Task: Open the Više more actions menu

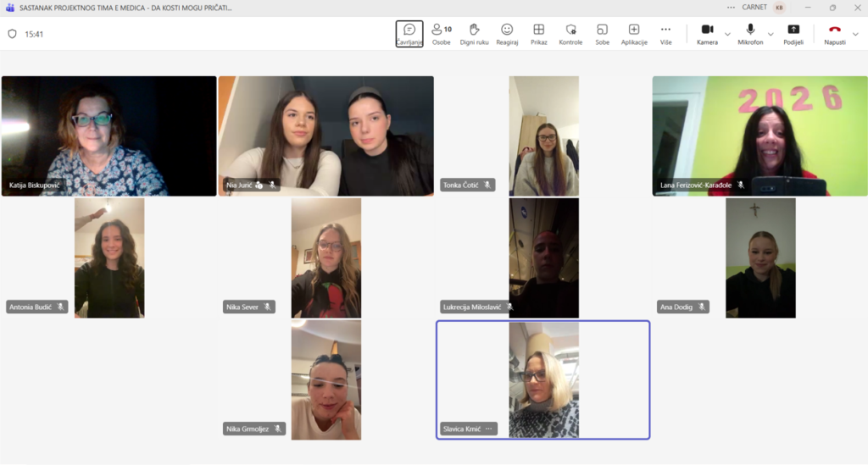Action: 665,34
